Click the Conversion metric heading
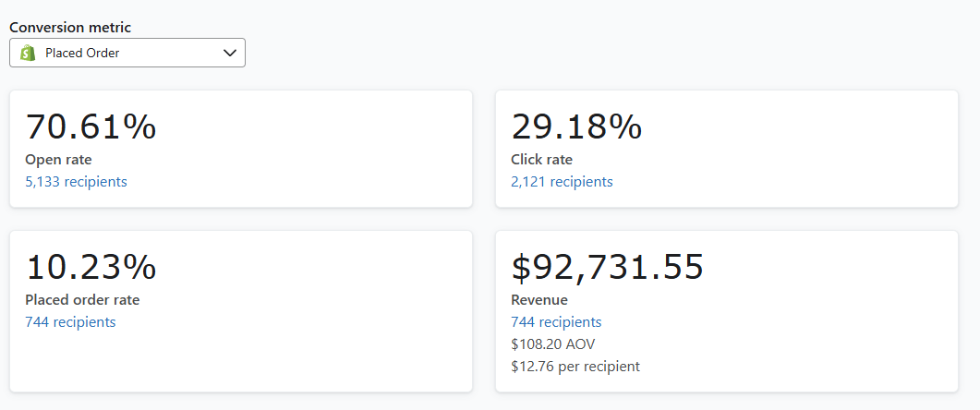Image resolution: width=980 pixels, height=410 pixels. 70,28
